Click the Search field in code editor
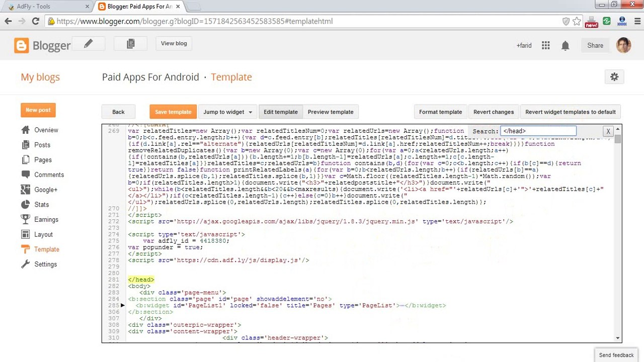The width and height of the screenshot is (644, 362). point(538,131)
